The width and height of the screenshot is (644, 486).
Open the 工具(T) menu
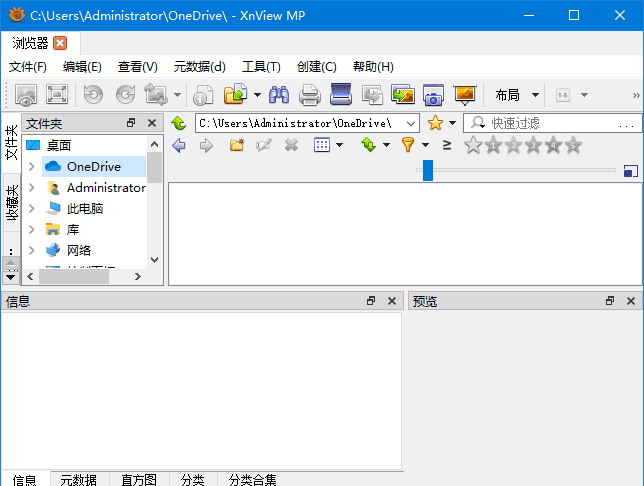click(x=261, y=67)
